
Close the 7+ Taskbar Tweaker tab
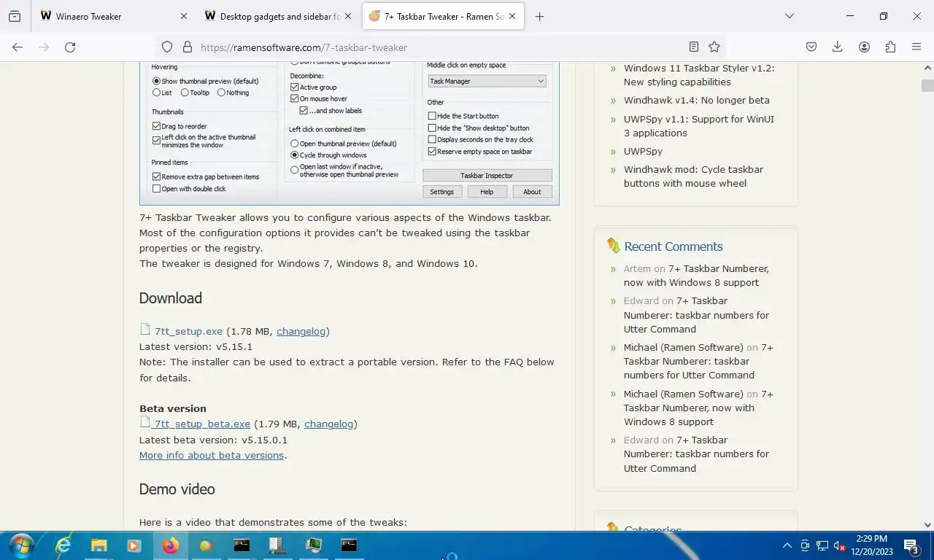click(512, 16)
